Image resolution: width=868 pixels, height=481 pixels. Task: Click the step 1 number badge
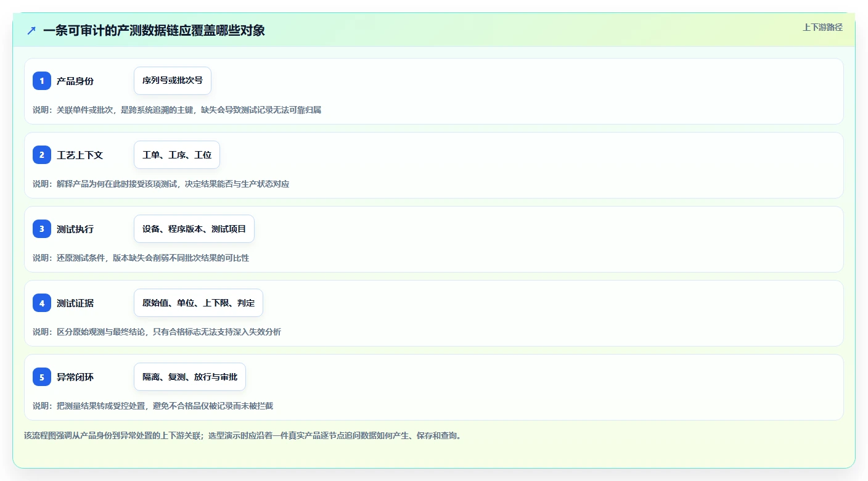pyautogui.click(x=42, y=81)
